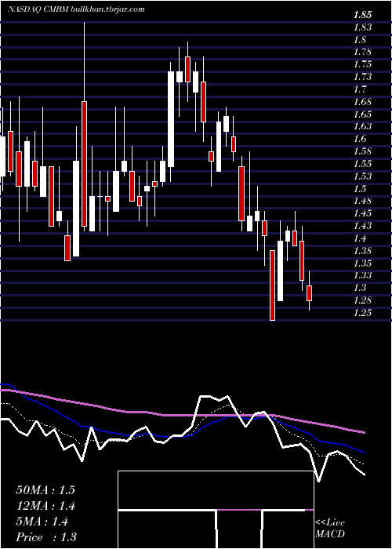Click the 1.53 price axis label

tap(362, 176)
